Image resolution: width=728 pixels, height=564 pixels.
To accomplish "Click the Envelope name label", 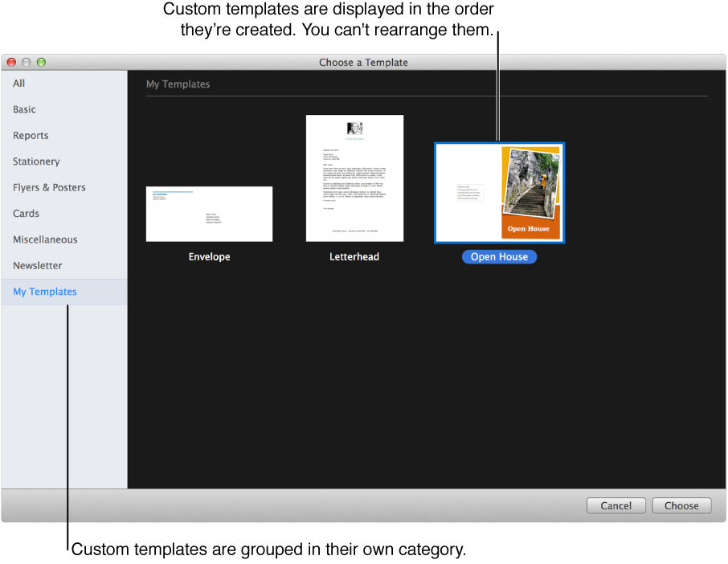I will tap(209, 257).
